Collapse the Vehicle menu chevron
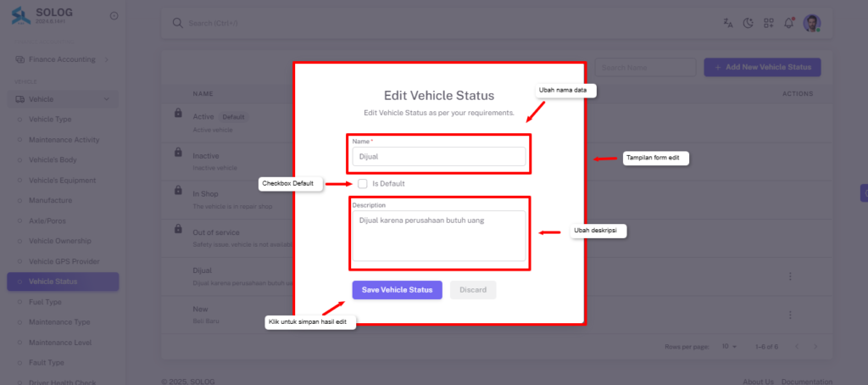 click(106, 99)
